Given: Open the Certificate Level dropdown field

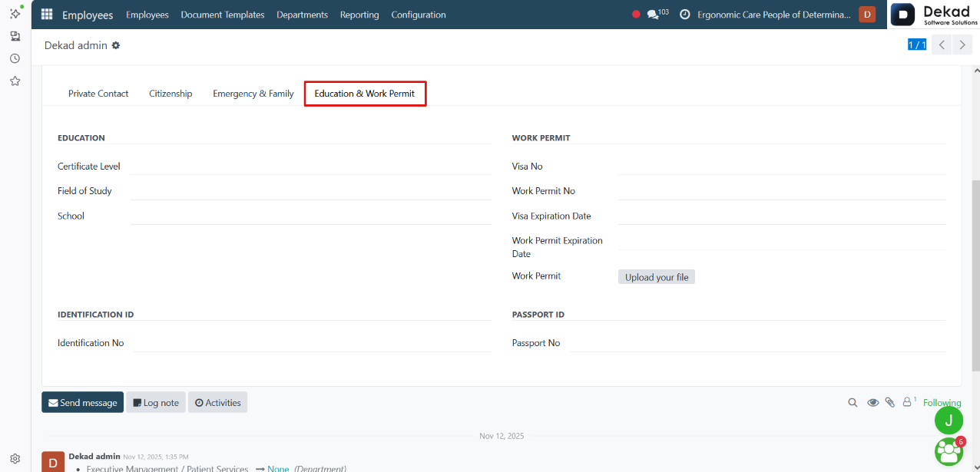Looking at the screenshot, I should click(x=310, y=166).
